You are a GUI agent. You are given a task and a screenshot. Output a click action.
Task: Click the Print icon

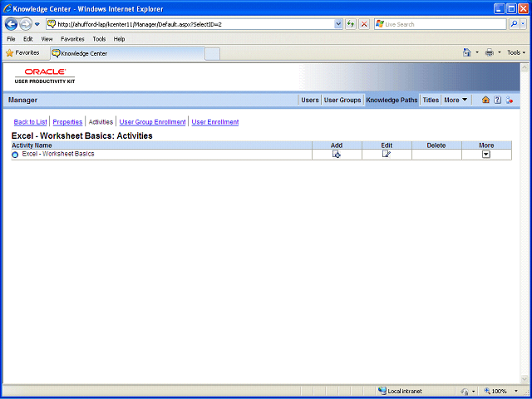point(490,52)
